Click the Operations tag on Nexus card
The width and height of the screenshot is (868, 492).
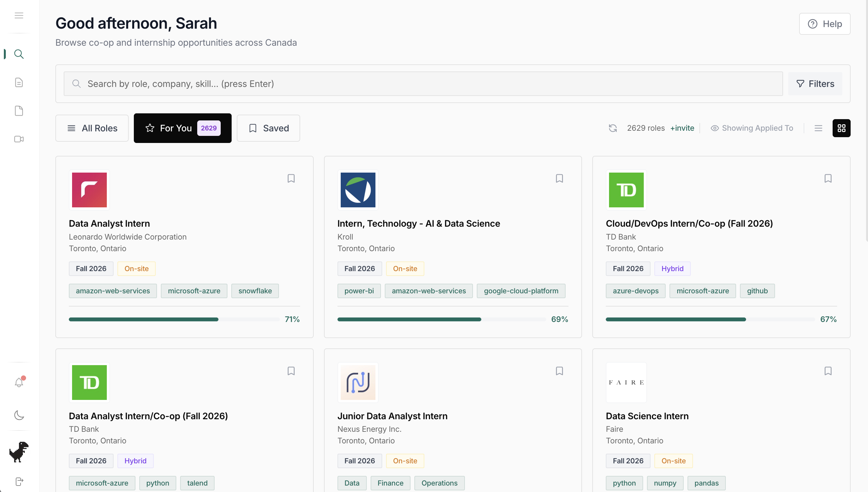pyautogui.click(x=439, y=483)
